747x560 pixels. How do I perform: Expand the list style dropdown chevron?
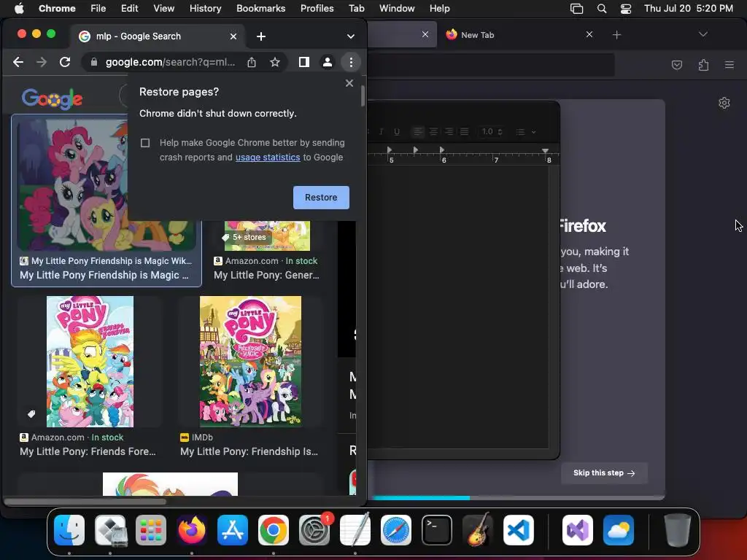click(x=533, y=132)
